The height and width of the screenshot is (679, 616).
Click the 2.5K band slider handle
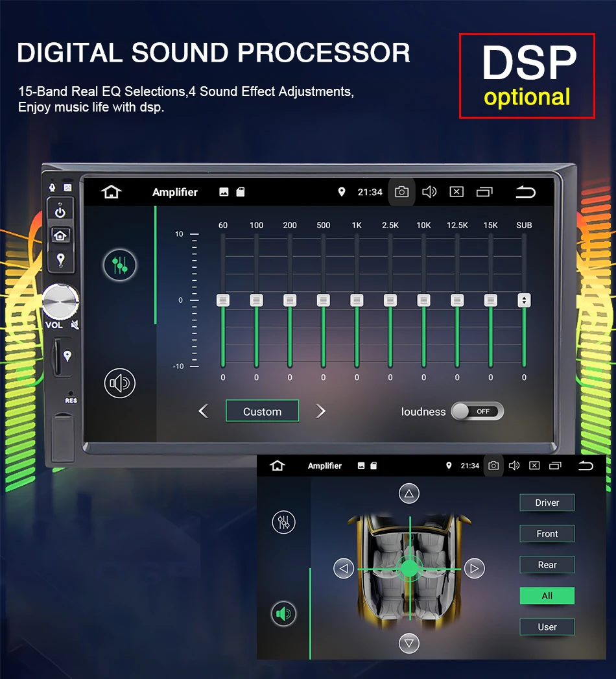coord(390,300)
